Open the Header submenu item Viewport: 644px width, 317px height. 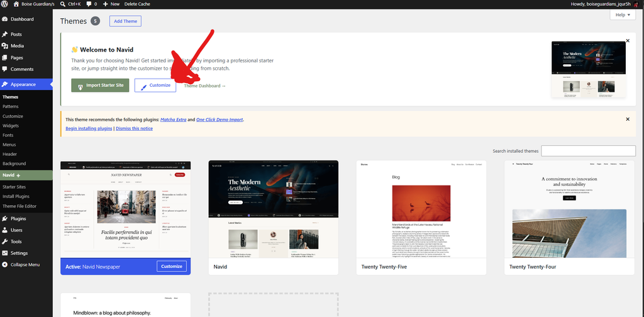(x=9, y=154)
